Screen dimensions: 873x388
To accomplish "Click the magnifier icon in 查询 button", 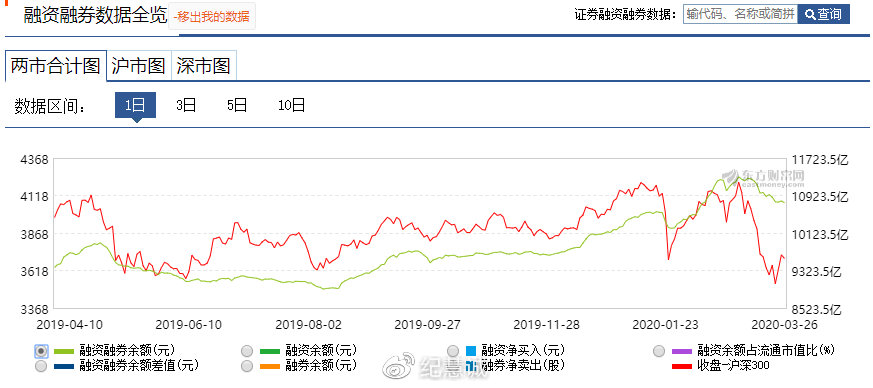I will [810, 14].
